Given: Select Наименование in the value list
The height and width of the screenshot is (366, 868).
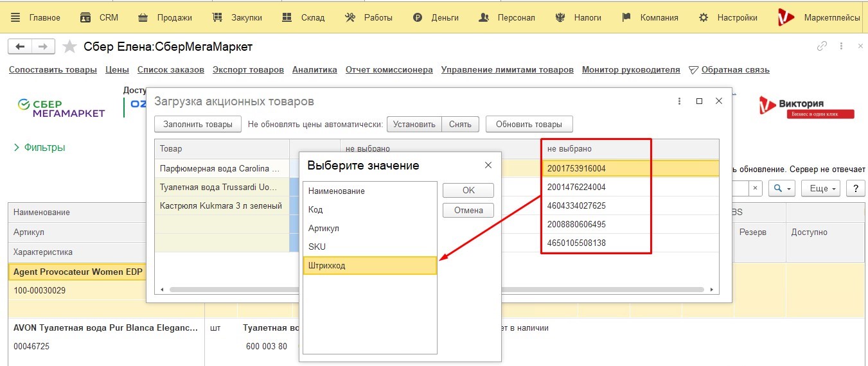Looking at the screenshot, I should (369, 191).
